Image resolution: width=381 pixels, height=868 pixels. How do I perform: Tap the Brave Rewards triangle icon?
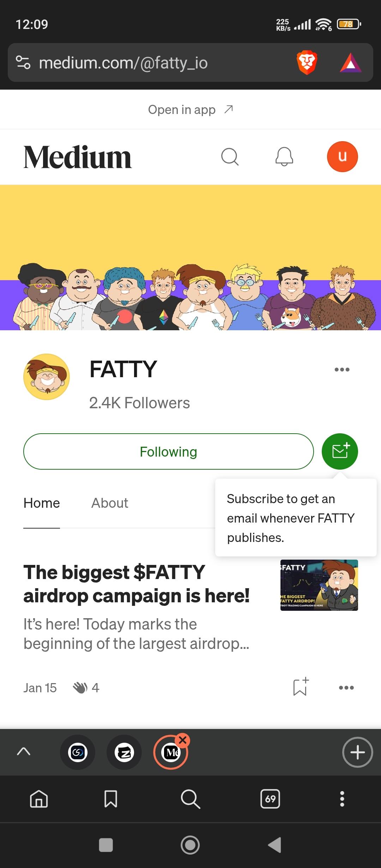350,63
